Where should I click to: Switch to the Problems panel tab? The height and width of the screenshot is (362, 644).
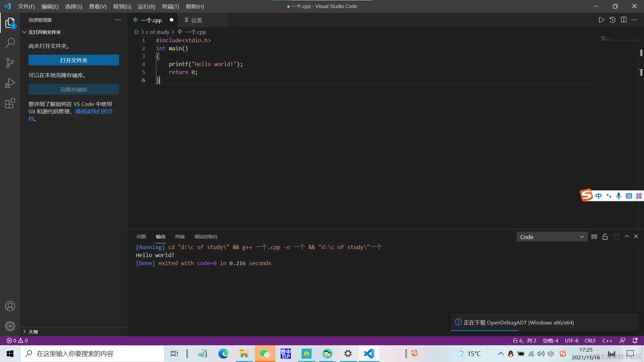pyautogui.click(x=141, y=237)
